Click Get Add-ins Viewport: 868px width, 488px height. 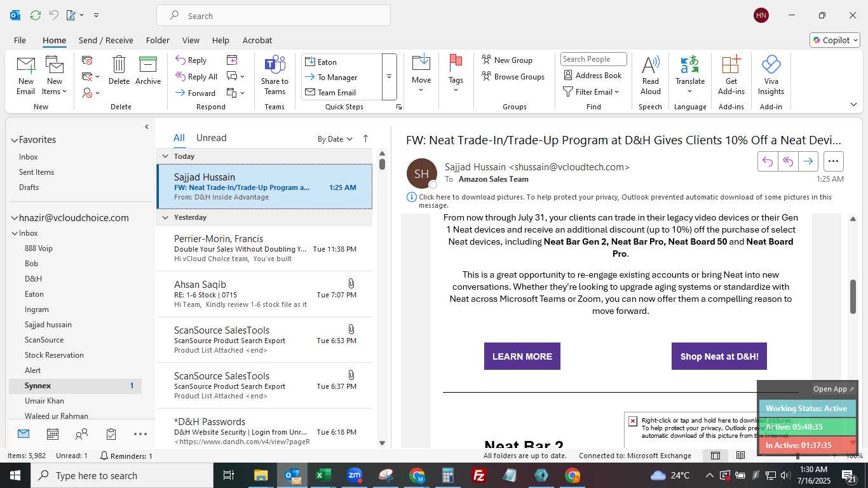click(x=731, y=76)
